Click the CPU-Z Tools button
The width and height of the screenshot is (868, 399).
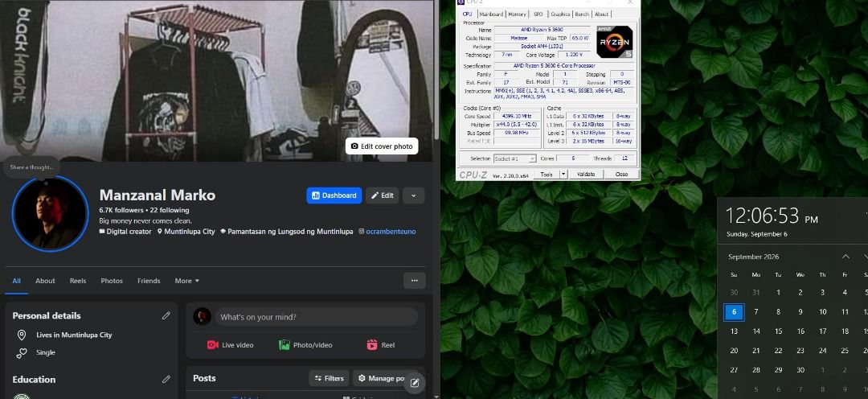click(x=547, y=174)
